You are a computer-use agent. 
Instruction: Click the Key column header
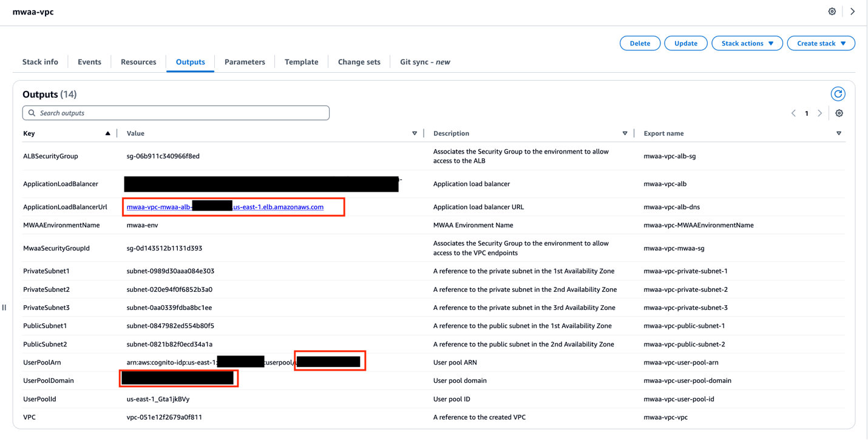[29, 133]
